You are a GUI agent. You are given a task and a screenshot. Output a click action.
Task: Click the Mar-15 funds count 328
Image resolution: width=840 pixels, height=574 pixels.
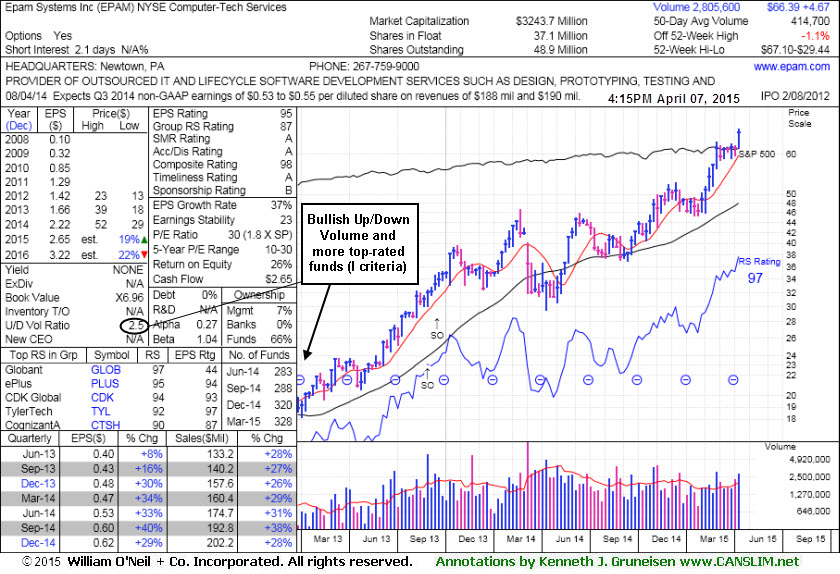pos(283,421)
